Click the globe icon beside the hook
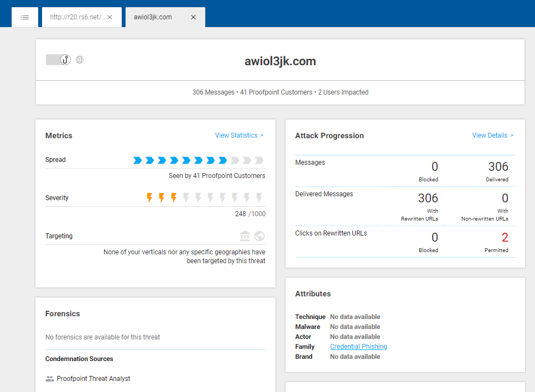 (x=80, y=60)
